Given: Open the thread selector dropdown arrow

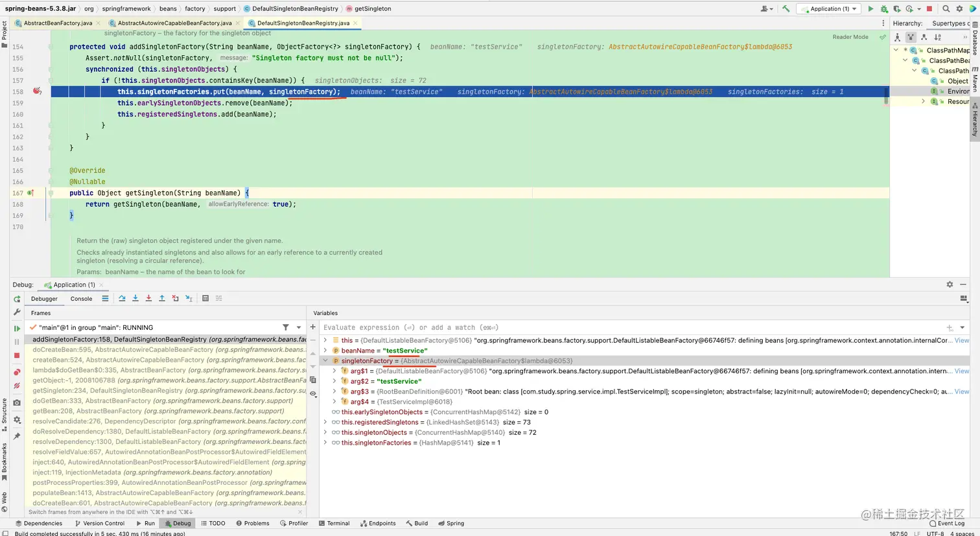Looking at the screenshot, I should coord(299,327).
